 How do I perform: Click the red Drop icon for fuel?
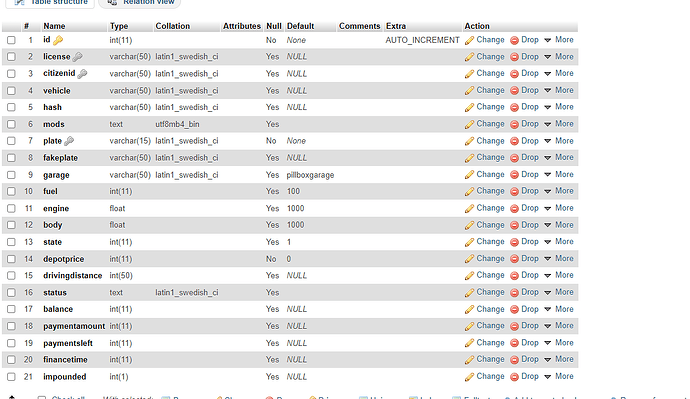click(514, 191)
